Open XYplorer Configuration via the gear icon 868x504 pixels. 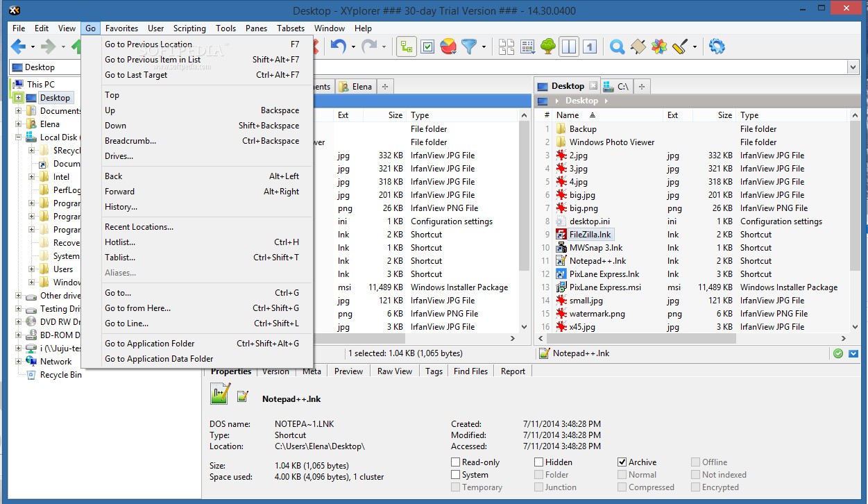point(716,47)
